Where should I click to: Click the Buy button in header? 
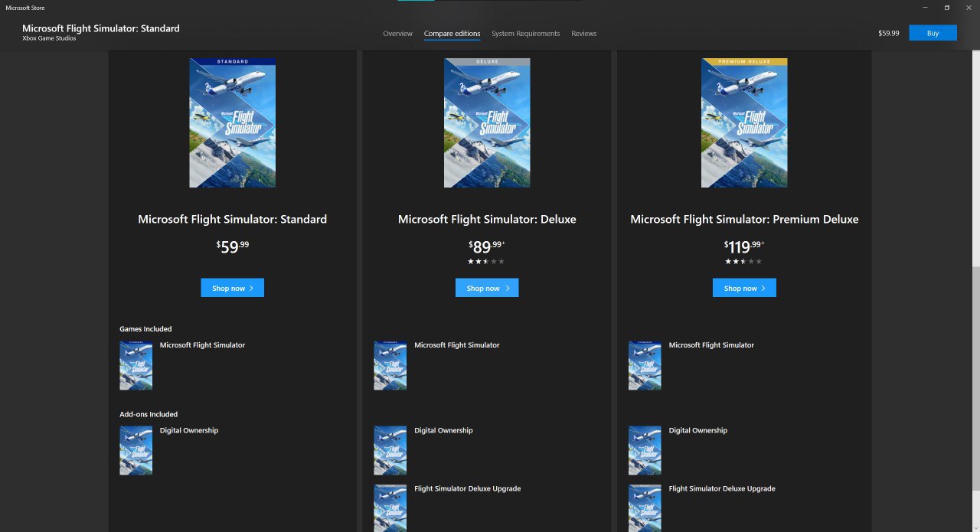(933, 33)
